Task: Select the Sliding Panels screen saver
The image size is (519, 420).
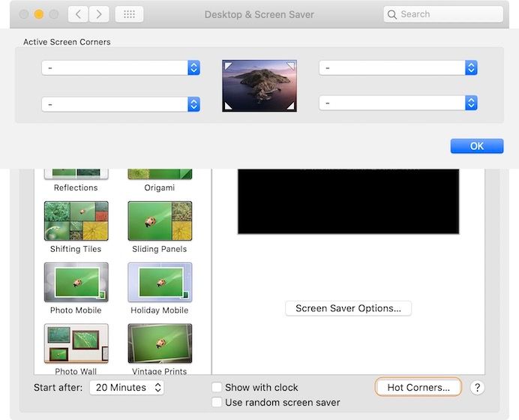Action: (x=159, y=220)
